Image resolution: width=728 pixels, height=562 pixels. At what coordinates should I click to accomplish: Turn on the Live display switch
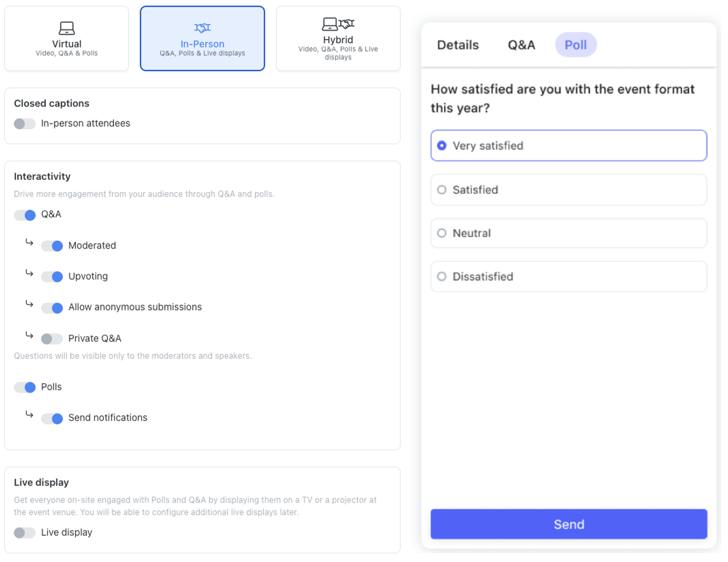25,533
